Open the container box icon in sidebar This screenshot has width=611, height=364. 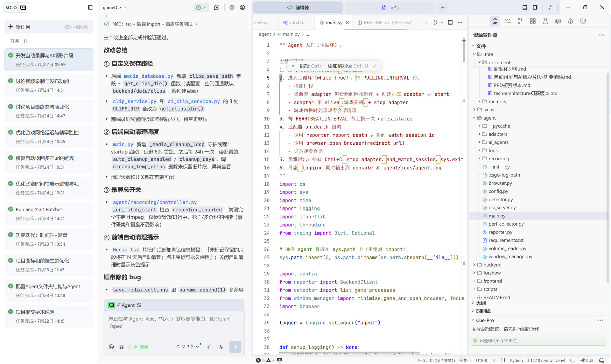(x=558, y=21)
